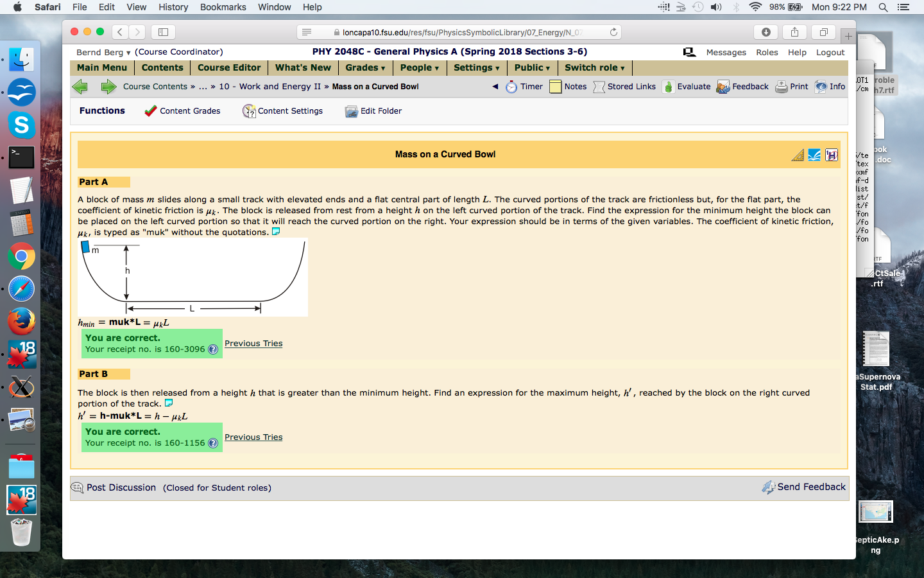
Task: Open Skype from the Dock
Action: (x=21, y=125)
